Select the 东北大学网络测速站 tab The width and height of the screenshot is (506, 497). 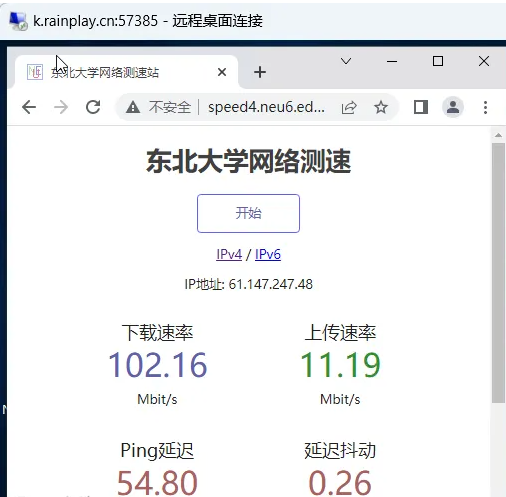[126, 72]
